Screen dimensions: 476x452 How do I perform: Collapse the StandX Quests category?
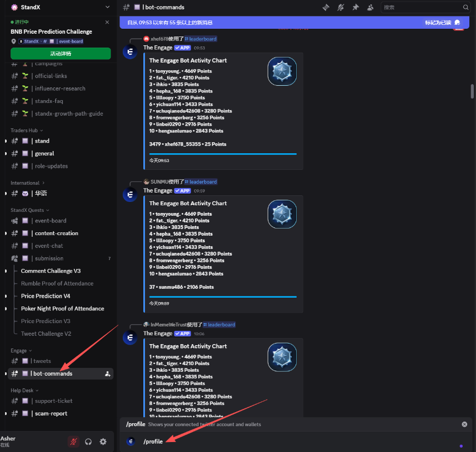coord(30,210)
